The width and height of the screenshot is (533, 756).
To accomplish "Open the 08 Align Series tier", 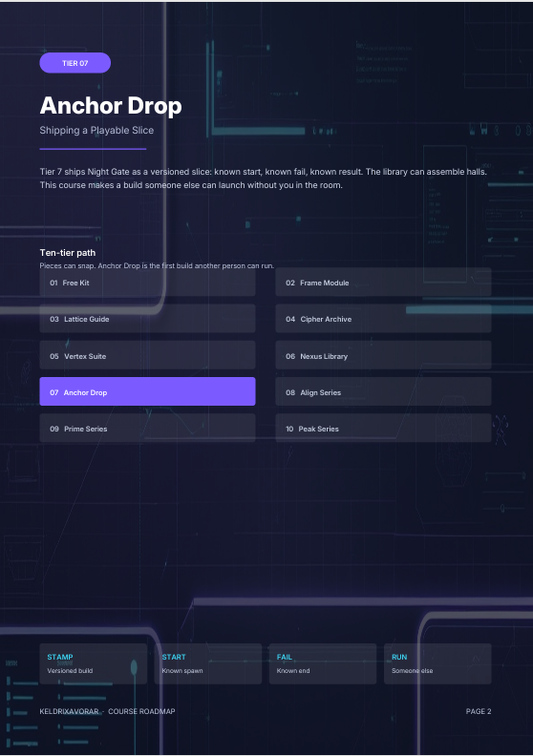I will pyautogui.click(x=383, y=391).
